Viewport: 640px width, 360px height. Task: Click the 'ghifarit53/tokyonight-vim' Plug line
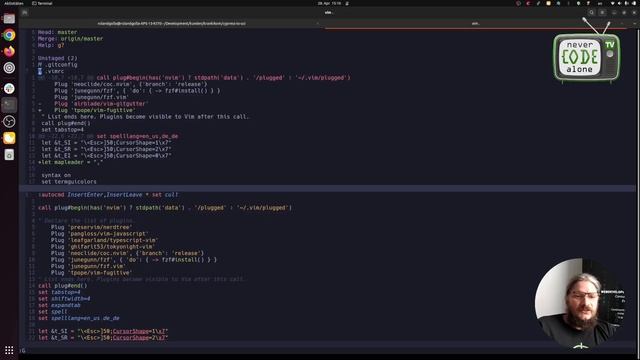click(x=103, y=247)
